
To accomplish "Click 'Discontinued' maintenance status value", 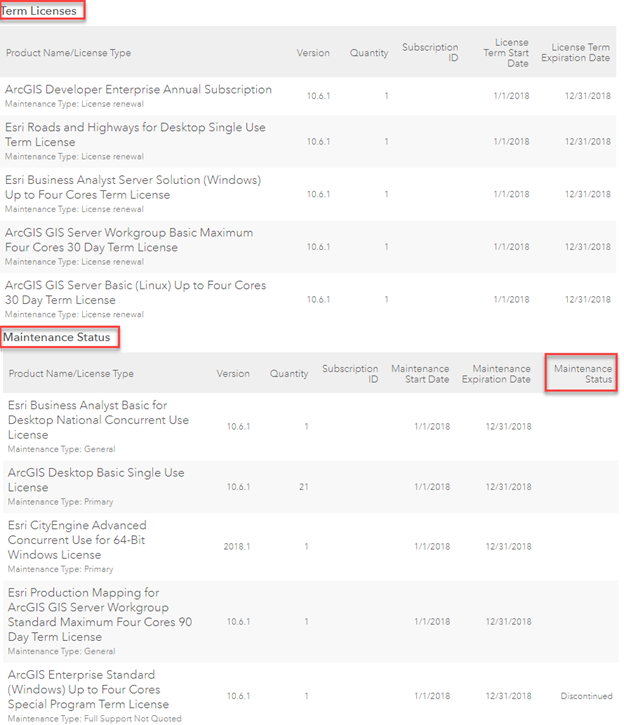I will (586, 696).
